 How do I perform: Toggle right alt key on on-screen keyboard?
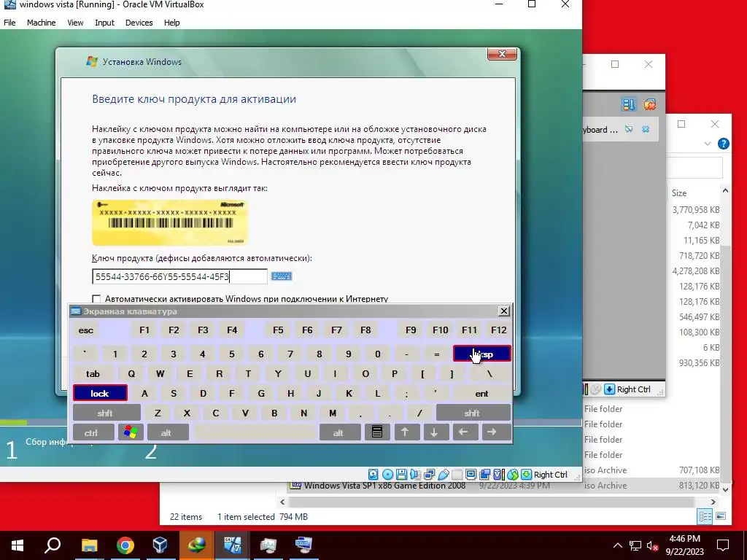338,432
